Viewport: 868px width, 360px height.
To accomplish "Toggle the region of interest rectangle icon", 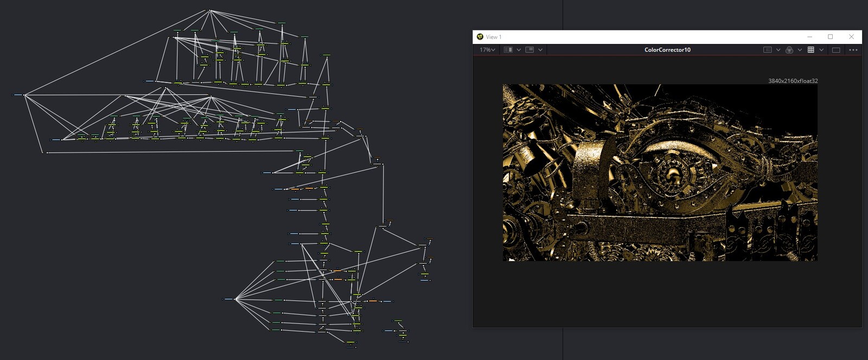I will [836, 50].
